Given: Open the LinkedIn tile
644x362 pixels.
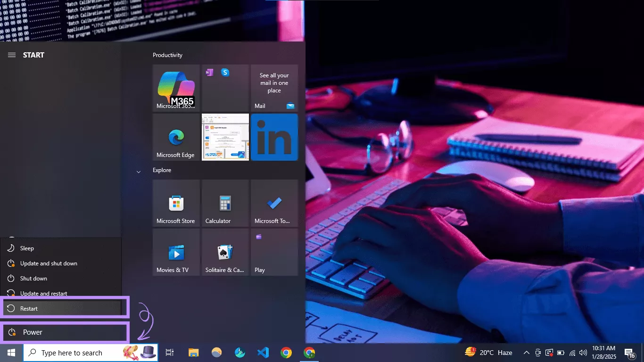Looking at the screenshot, I should (x=274, y=137).
